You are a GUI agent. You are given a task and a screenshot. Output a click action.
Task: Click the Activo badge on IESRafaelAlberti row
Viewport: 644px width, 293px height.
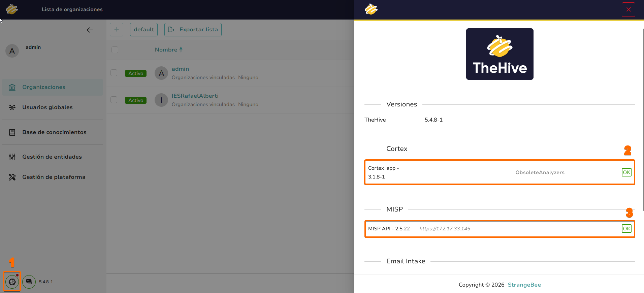pos(136,100)
